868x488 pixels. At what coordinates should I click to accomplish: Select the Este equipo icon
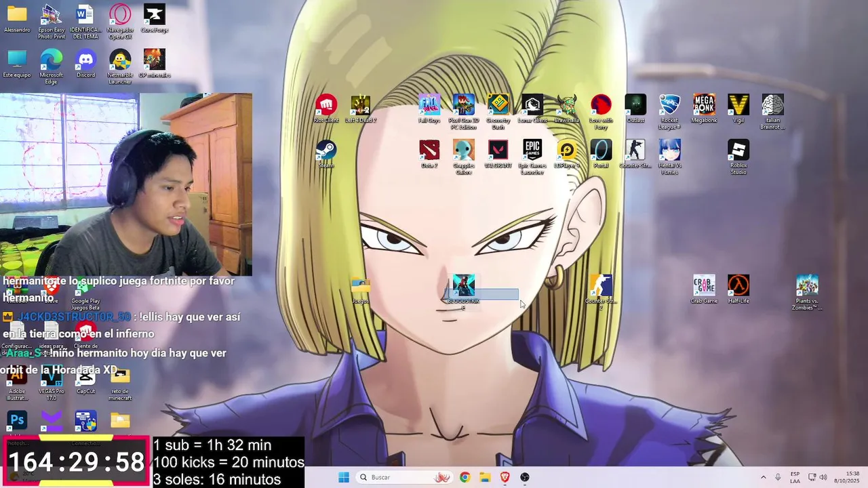click(x=17, y=64)
